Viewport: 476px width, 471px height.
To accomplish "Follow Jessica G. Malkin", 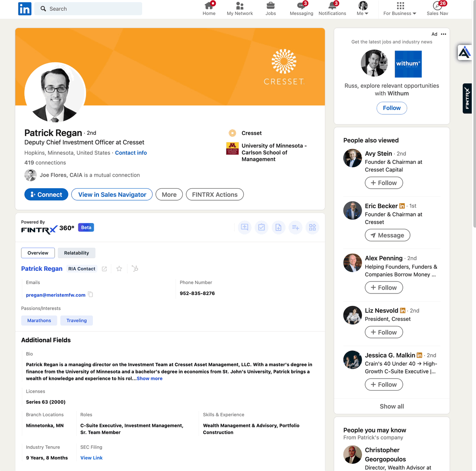I will pyautogui.click(x=384, y=385).
